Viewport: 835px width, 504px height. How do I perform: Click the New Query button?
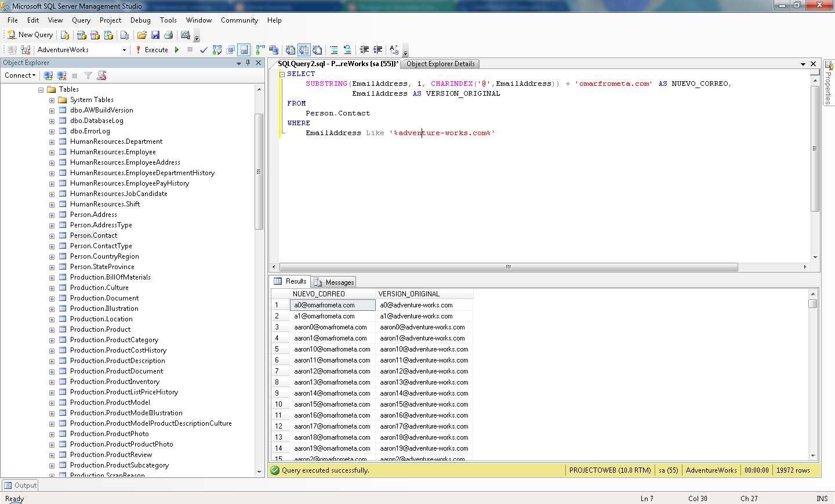[x=30, y=35]
